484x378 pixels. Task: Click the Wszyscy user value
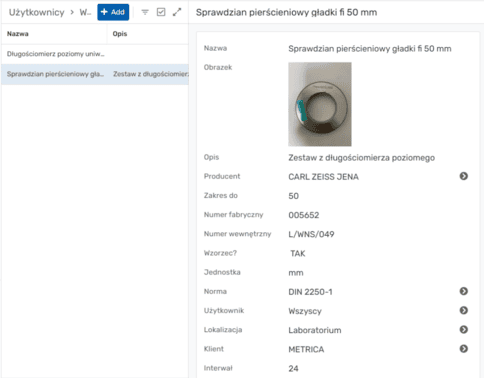click(305, 311)
